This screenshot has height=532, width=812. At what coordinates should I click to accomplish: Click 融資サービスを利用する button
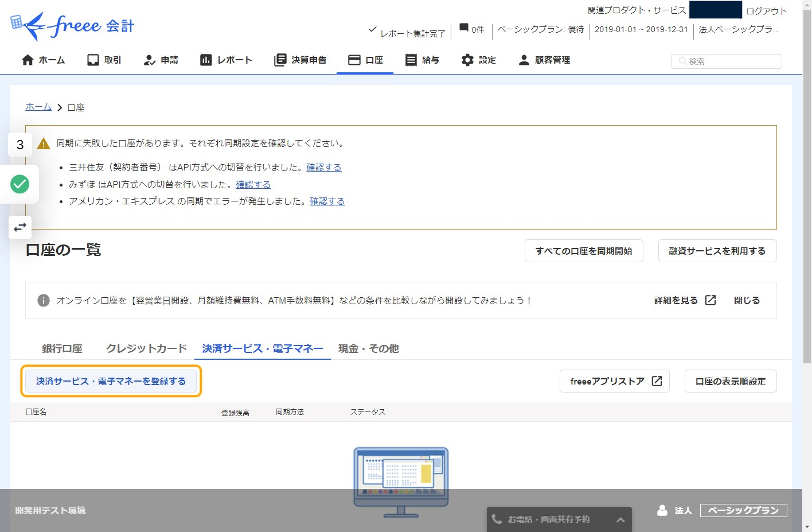[717, 251]
